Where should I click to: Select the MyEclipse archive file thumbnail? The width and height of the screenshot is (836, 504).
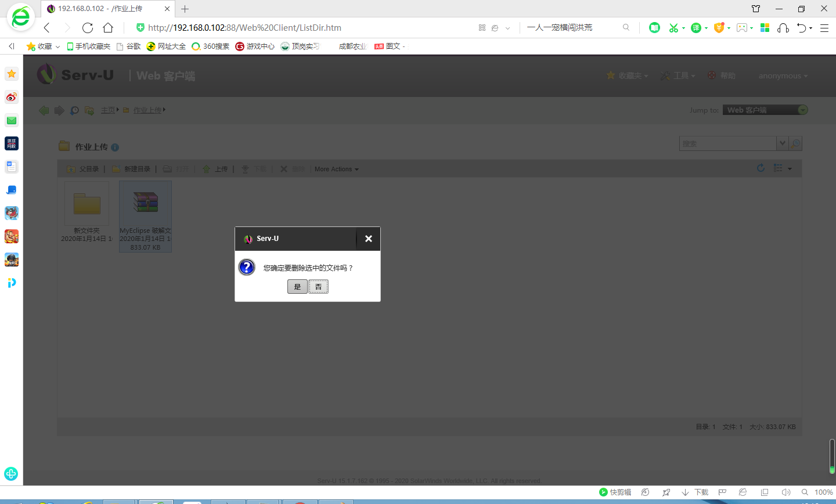[x=145, y=217]
